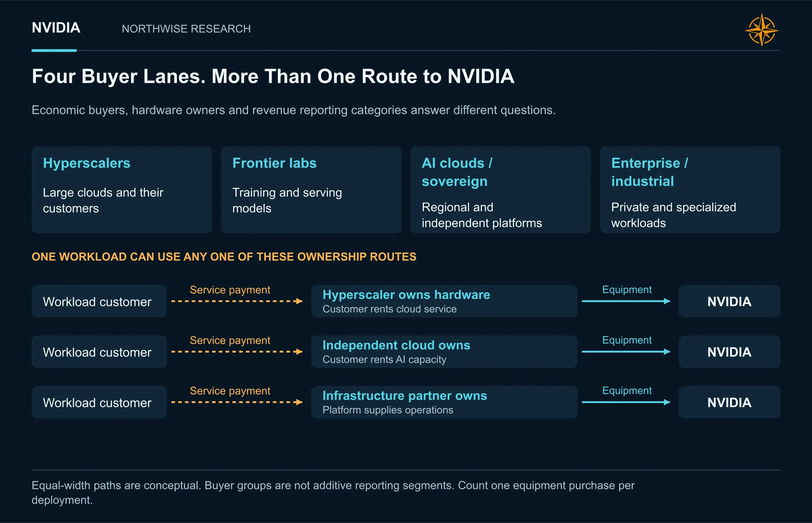
Task: Click 'Training and serving models' text
Action: (x=287, y=200)
